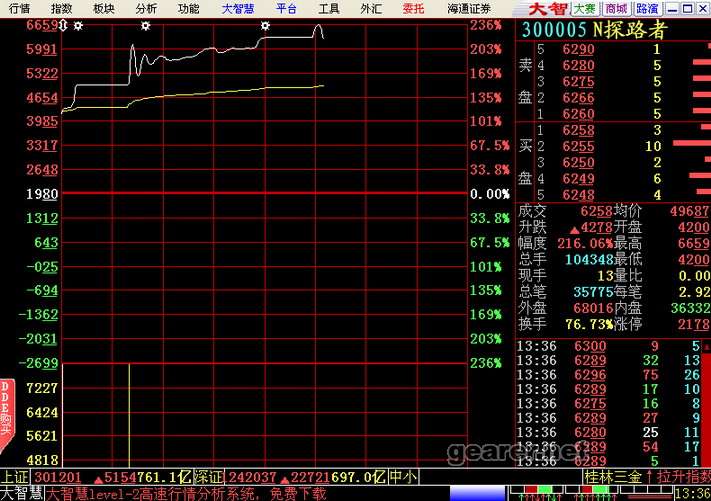Click the 均价 49687 value
This screenshot has height=501, width=711.
[x=690, y=211]
